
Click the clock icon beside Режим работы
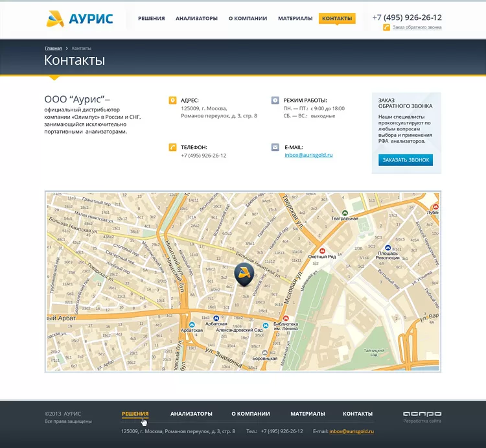(275, 100)
